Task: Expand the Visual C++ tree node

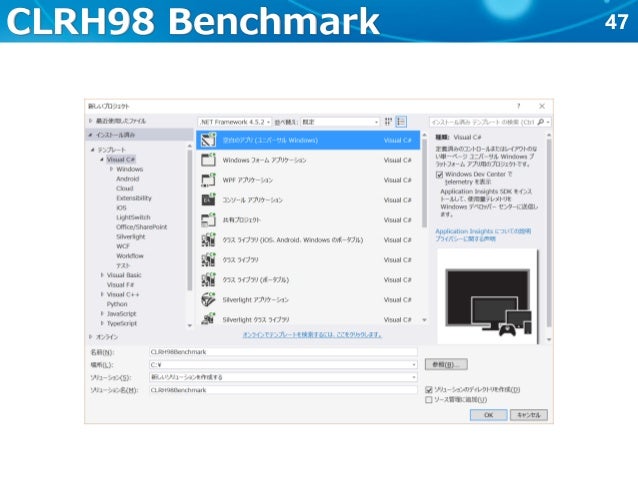Action: (102, 294)
